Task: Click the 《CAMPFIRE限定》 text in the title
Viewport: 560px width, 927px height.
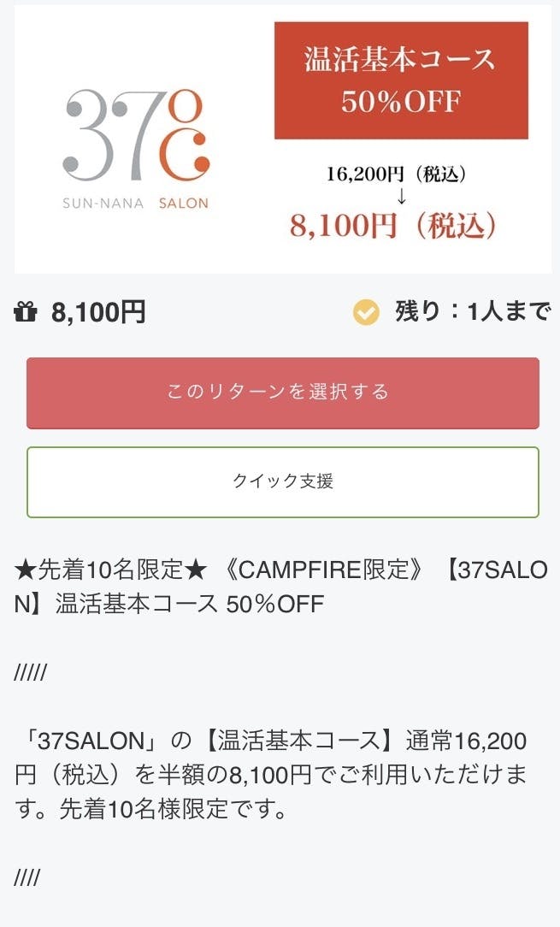Action: pos(325,570)
